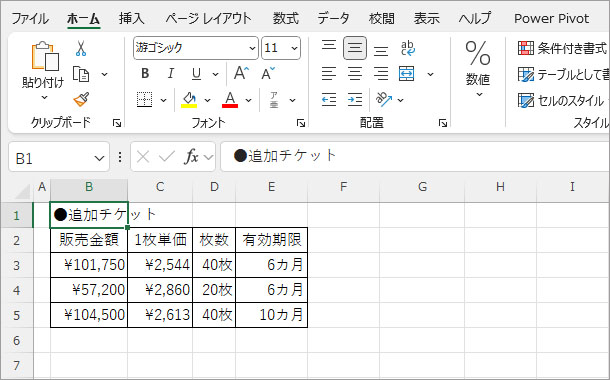Toggle underline formatting
The image size is (610, 380).
coord(196,73)
